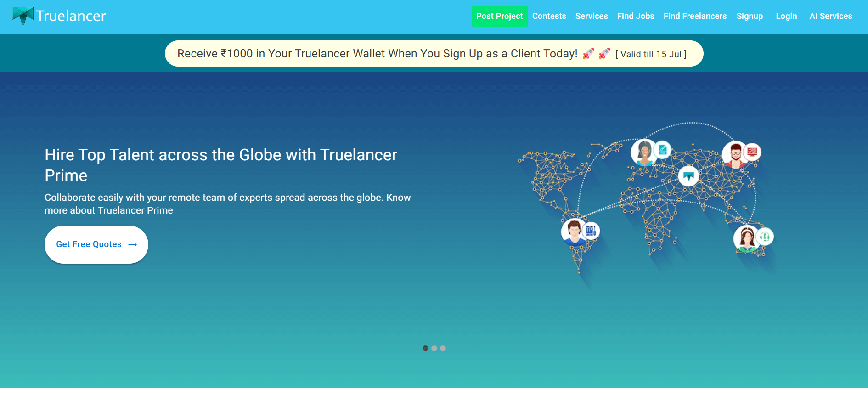Select the third carousel dot
The height and width of the screenshot is (401, 868).
coord(443,348)
